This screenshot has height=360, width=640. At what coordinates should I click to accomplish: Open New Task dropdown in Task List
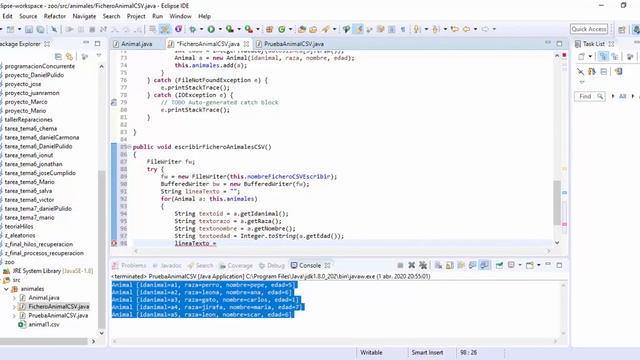tap(590, 56)
